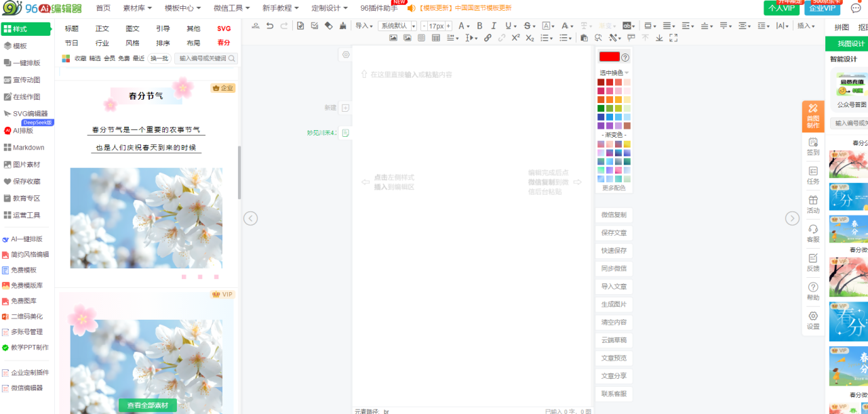Click the green 查看全部素材 button
The height and width of the screenshot is (414, 868).
tap(147, 405)
